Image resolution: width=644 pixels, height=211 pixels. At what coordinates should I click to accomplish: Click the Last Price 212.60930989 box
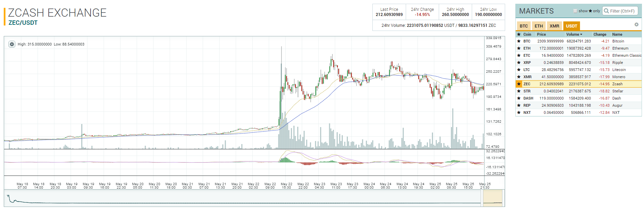pyautogui.click(x=389, y=12)
